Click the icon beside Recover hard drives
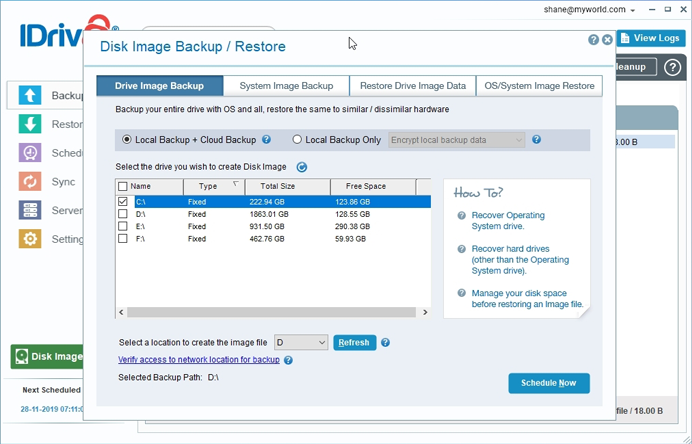The height and width of the screenshot is (444, 692). coord(461,249)
